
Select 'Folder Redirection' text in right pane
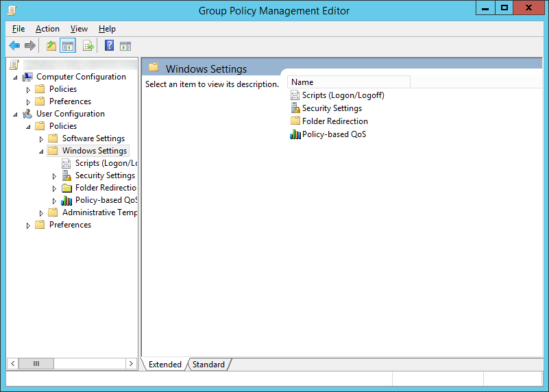(x=335, y=121)
